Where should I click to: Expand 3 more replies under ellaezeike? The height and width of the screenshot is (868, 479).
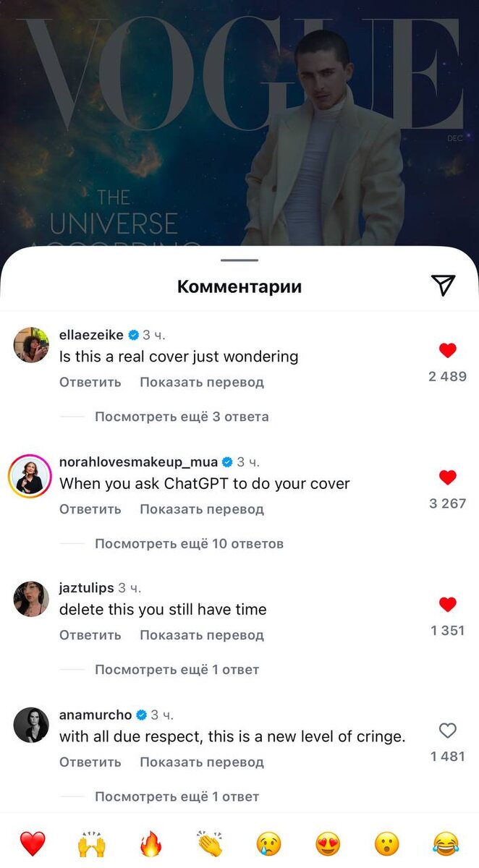coord(182,417)
